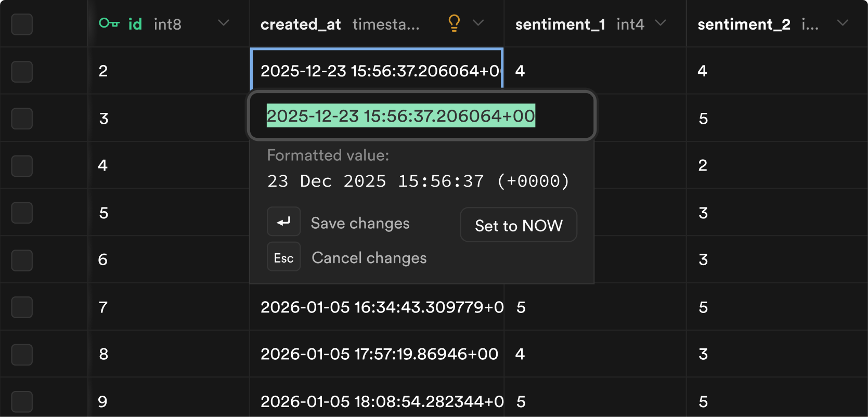Select the created_at cell for id 7
The width and height of the screenshot is (868, 417).
click(377, 307)
